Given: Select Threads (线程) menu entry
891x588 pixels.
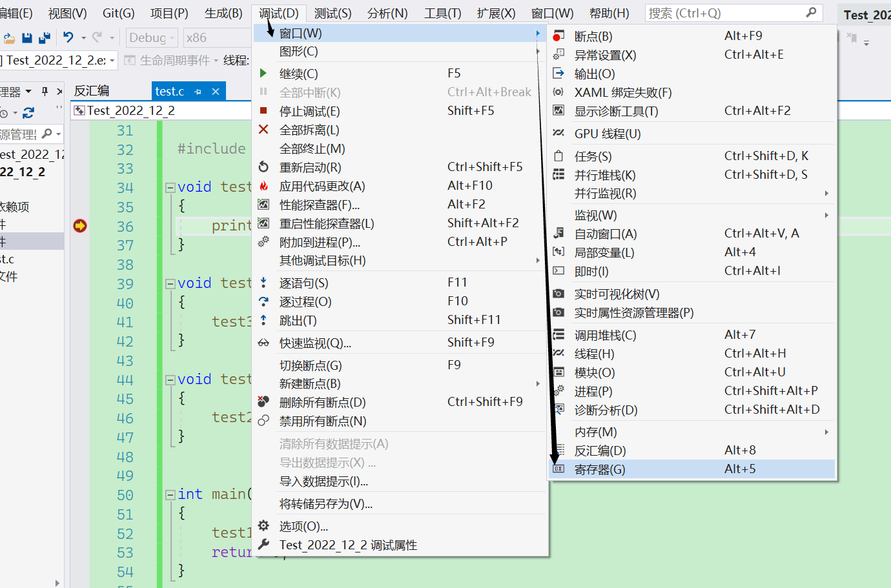Looking at the screenshot, I should point(692,354).
